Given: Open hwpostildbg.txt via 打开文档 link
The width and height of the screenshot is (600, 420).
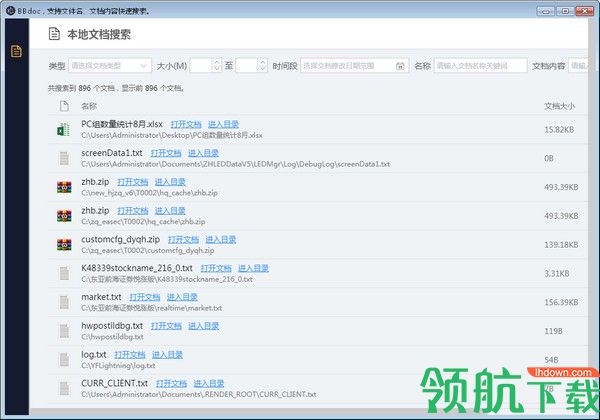Looking at the screenshot, I should click(x=166, y=326).
